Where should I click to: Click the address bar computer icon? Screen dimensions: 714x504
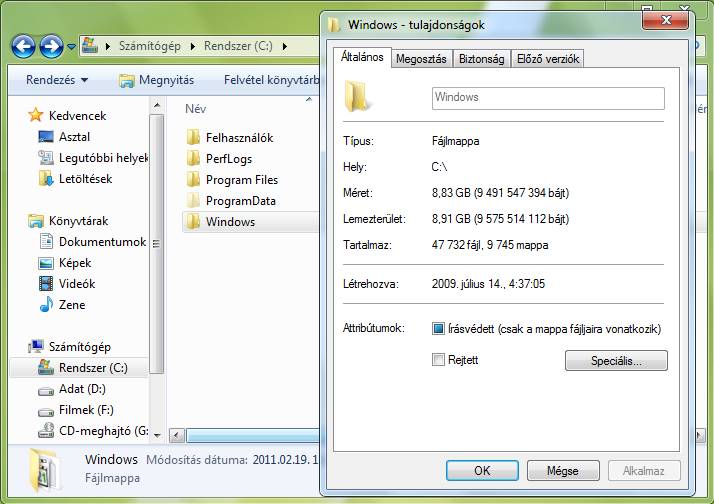coord(90,46)
